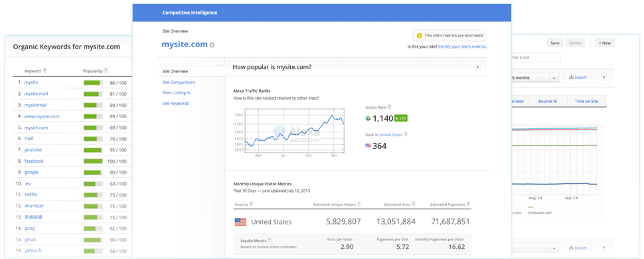Follow the Certify your site's metrics link

463,47
